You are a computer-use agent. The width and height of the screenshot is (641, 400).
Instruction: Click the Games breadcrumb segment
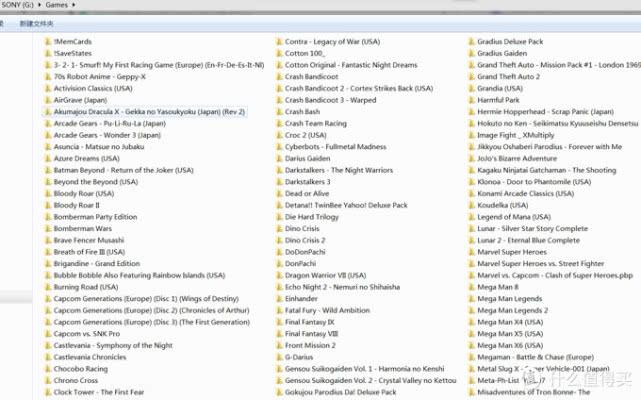pos(56,5)
